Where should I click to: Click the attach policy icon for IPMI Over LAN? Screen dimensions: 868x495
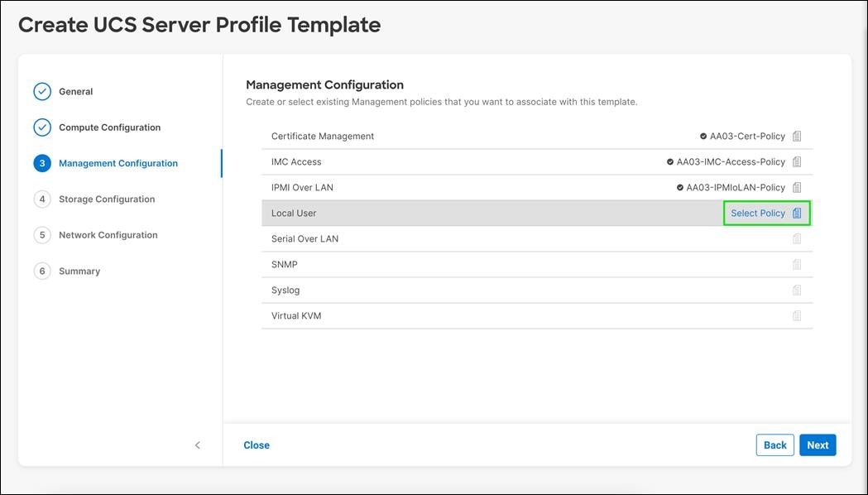point(796,187)
